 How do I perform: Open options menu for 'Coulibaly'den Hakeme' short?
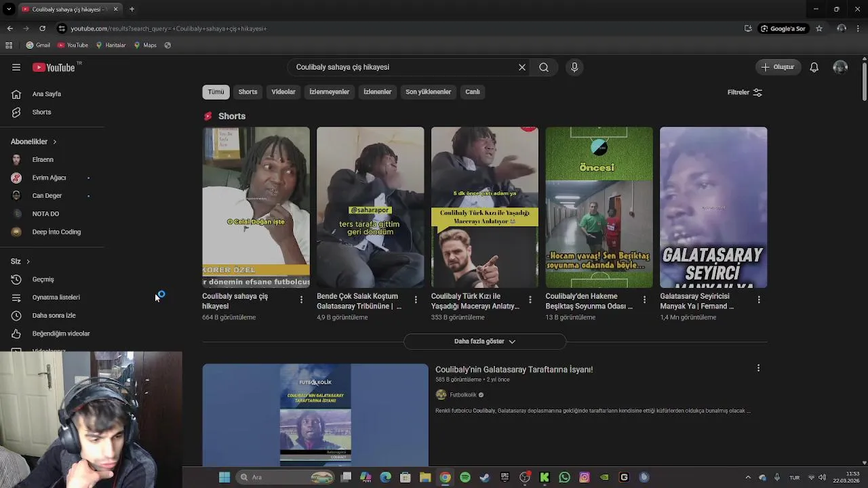point(644,300)
